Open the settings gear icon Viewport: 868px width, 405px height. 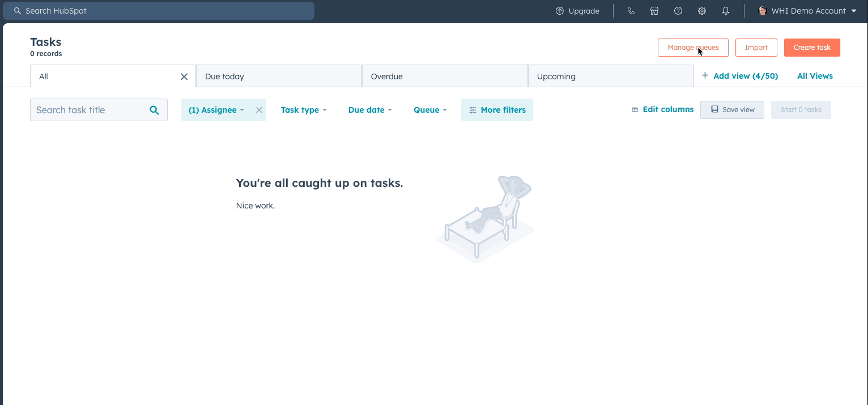click(x=702, y=11)
